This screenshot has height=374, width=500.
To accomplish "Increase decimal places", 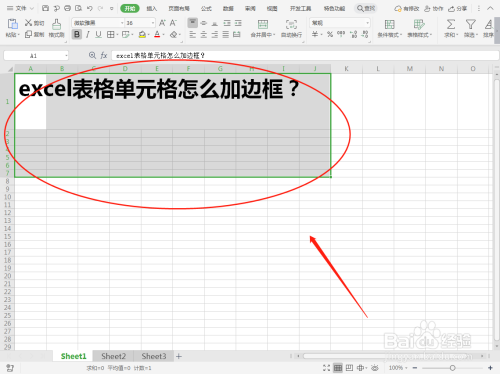I will (x=354, y=34).
